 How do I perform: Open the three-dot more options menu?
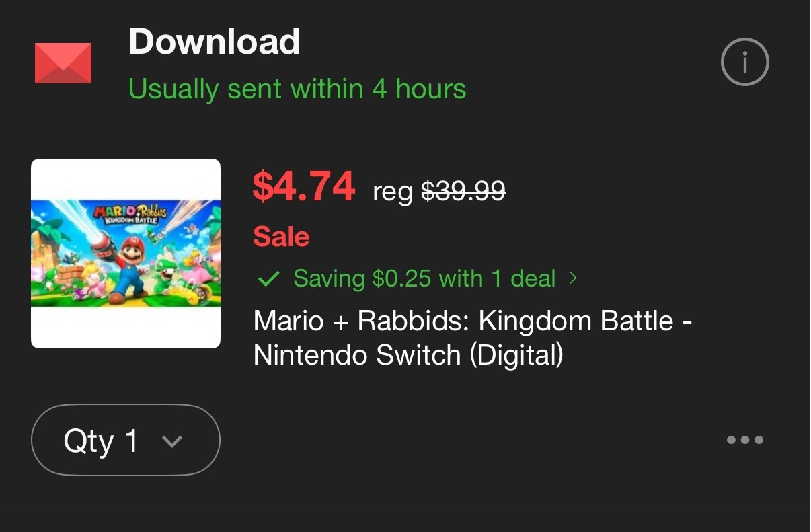tap(744, 441)
